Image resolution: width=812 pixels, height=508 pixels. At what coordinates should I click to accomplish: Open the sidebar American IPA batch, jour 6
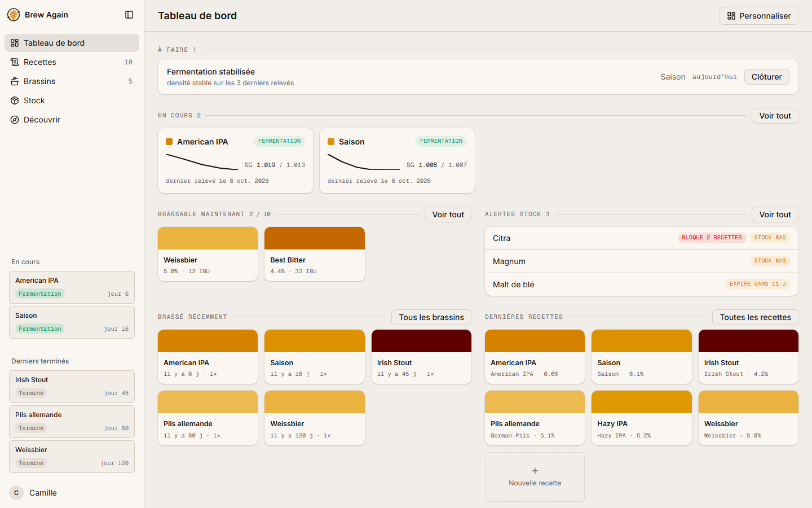[72, 287]
